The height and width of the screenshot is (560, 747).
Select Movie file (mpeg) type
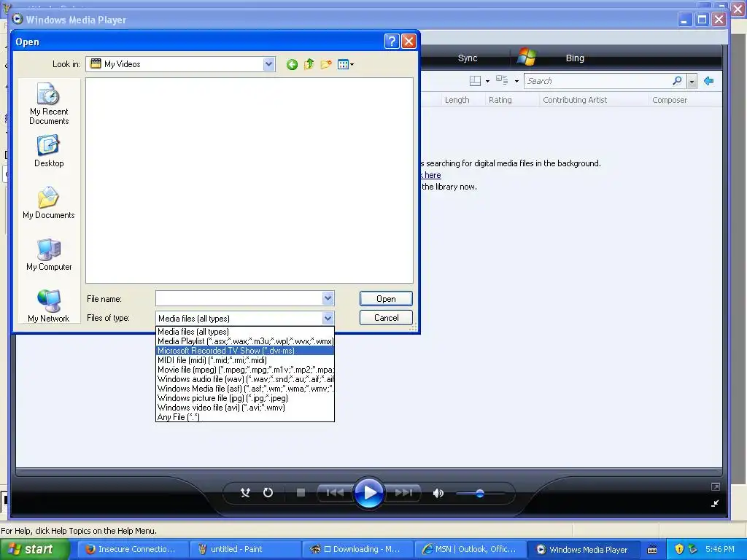coord(245,370)
